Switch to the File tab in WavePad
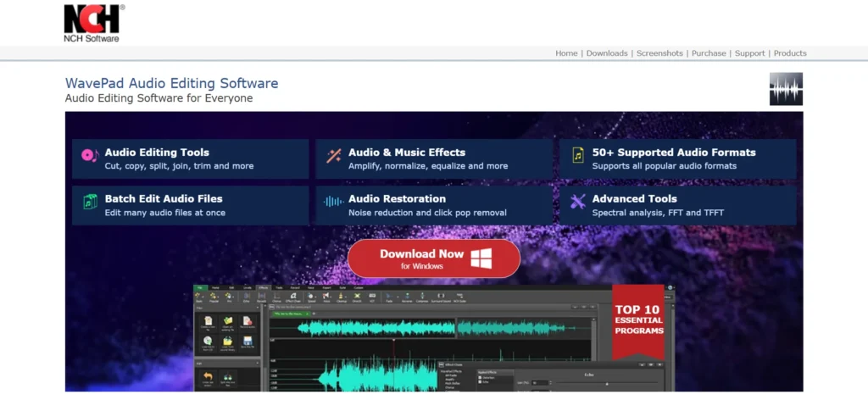This screenshot has width=868, height=400. (x=200, y=287)
